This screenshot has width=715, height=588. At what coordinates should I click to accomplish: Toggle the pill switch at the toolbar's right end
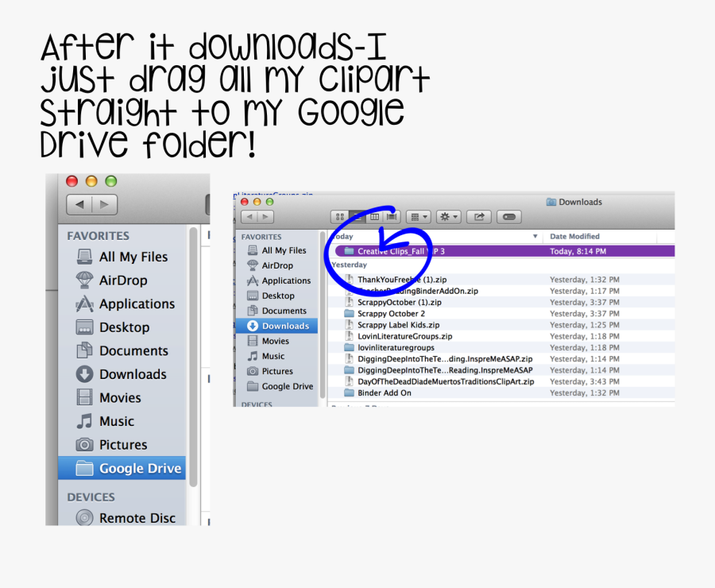pos(508,216)
